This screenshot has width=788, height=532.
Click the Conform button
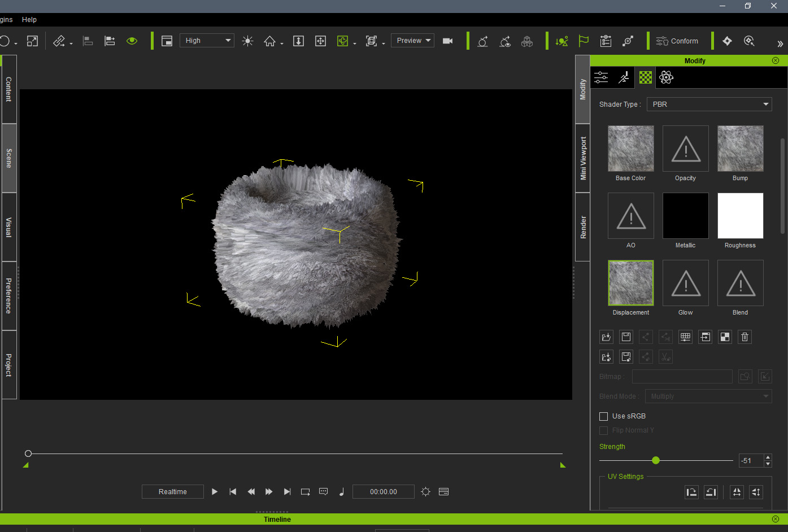click(677, 41)
